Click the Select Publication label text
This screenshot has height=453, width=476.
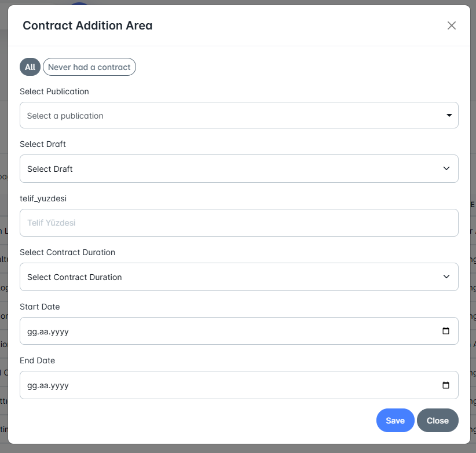tap(54, 91)
